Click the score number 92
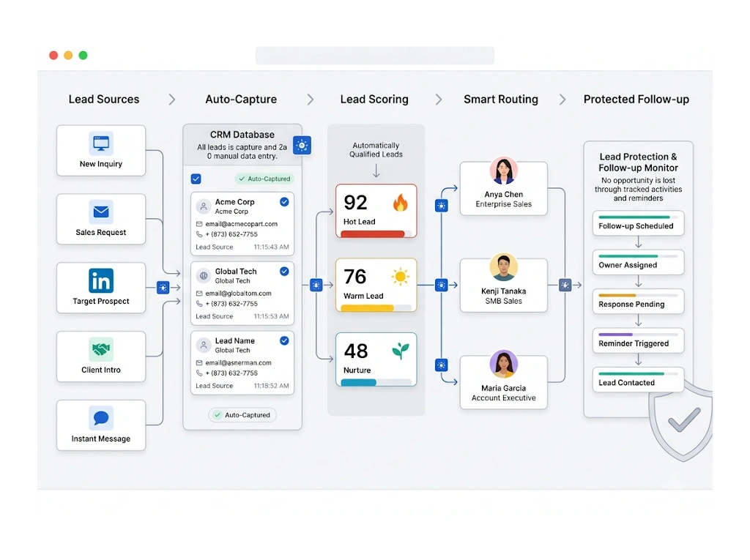The image size is (750, 560). 355,203
